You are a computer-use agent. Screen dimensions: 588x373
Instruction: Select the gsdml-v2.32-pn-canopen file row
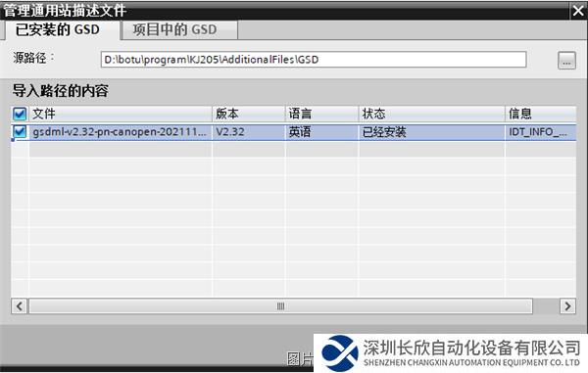click(294, 132)
